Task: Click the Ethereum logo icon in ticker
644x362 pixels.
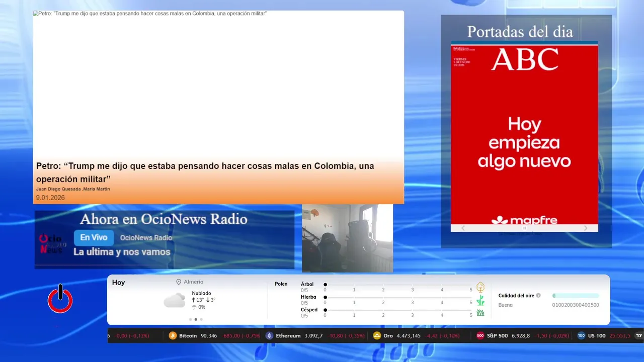Action: click(x=269, y=335)
